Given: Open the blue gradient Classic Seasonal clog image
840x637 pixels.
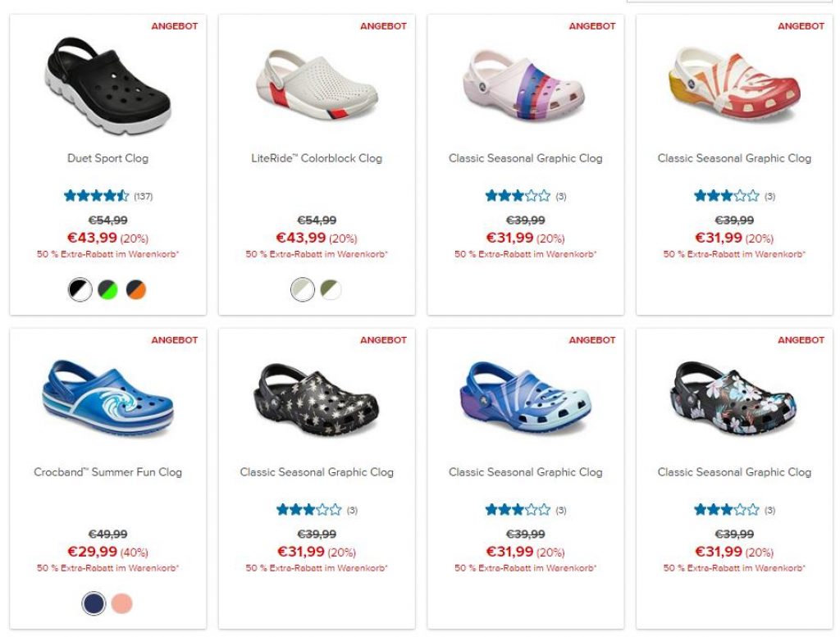Looking at the screenshot, I should coord(526,398).
